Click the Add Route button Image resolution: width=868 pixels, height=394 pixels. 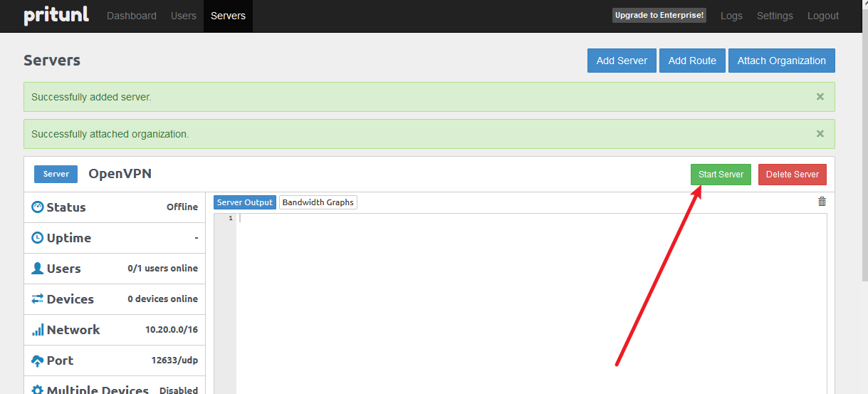point(692,61)
